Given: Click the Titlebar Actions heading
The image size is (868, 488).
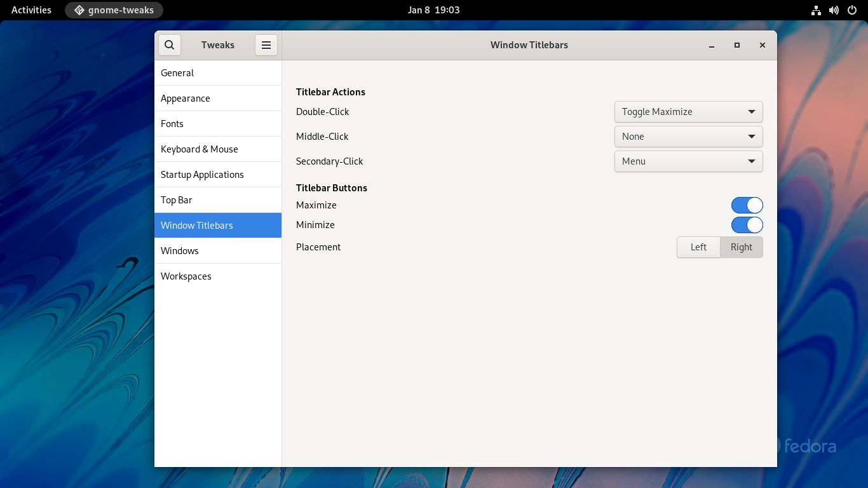Looking at the screenshot, I should click(x=330, y=92).
